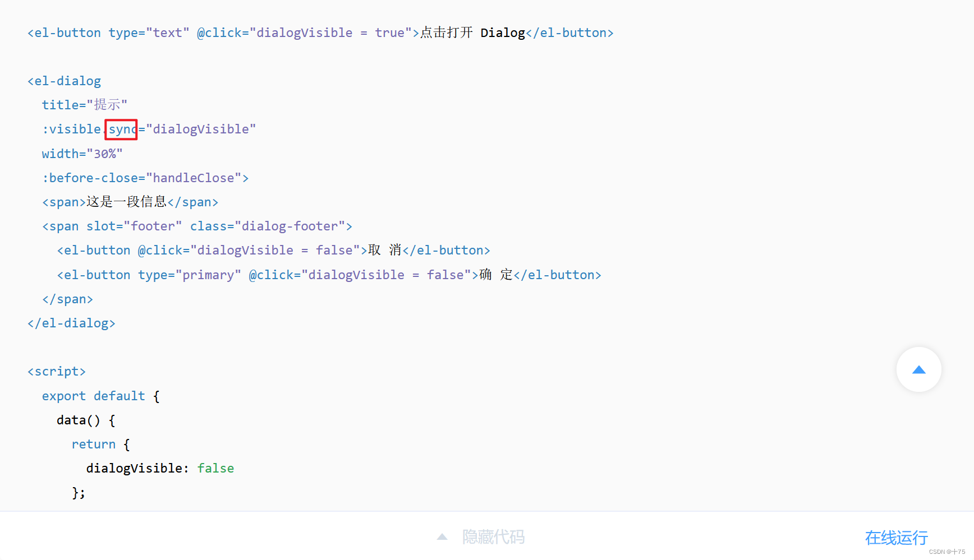Image resolution: width=974 pixels, height=560 pixels.
Task: Click the :visible attribute name
Action: pyautogui.click(x=72, y=129)
